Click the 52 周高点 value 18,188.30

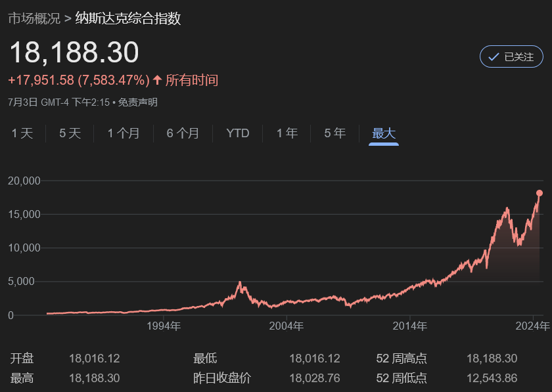tap(492, 359)
